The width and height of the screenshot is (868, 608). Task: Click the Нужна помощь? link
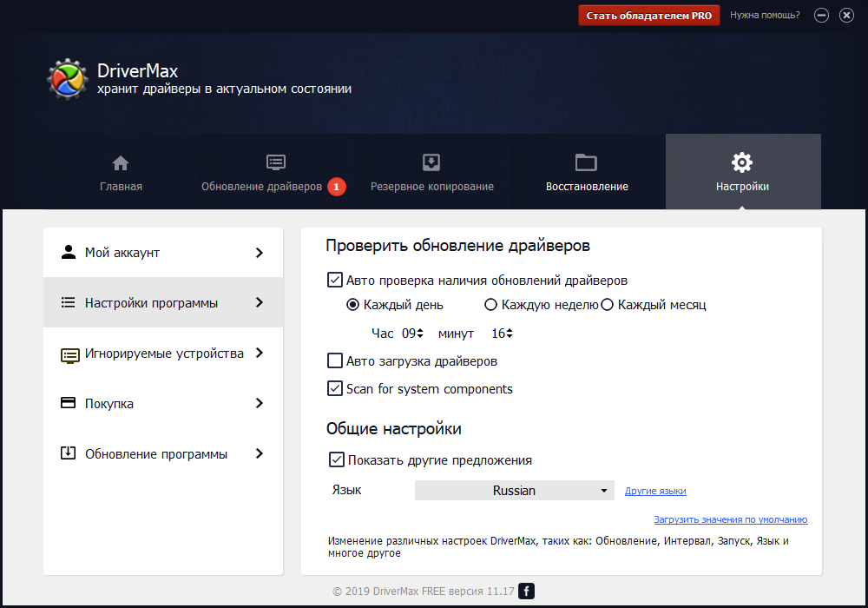coord(765,15)
